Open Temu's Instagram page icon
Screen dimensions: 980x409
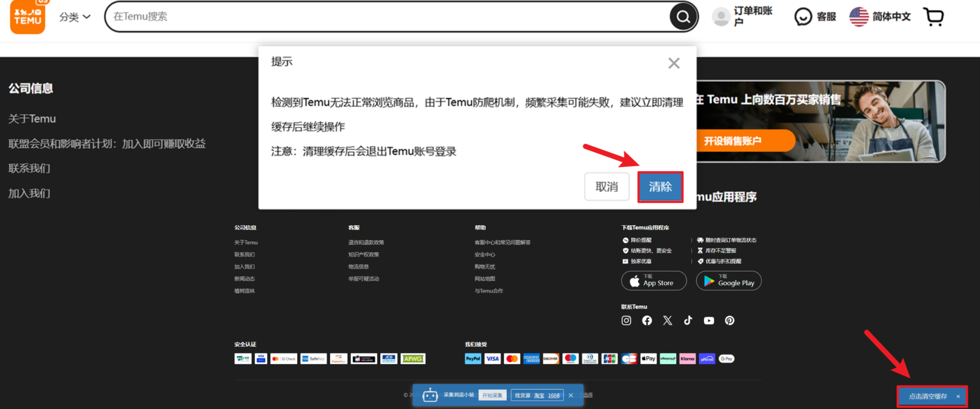pos(626,320)
